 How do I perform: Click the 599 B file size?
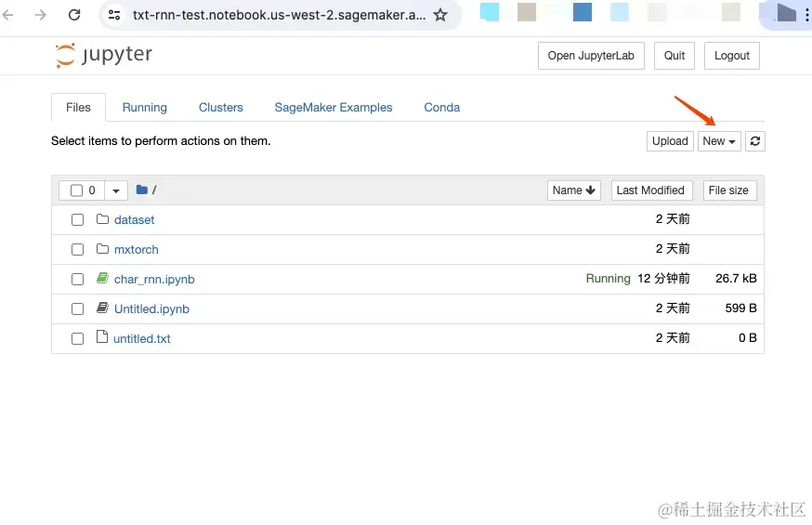740,308
